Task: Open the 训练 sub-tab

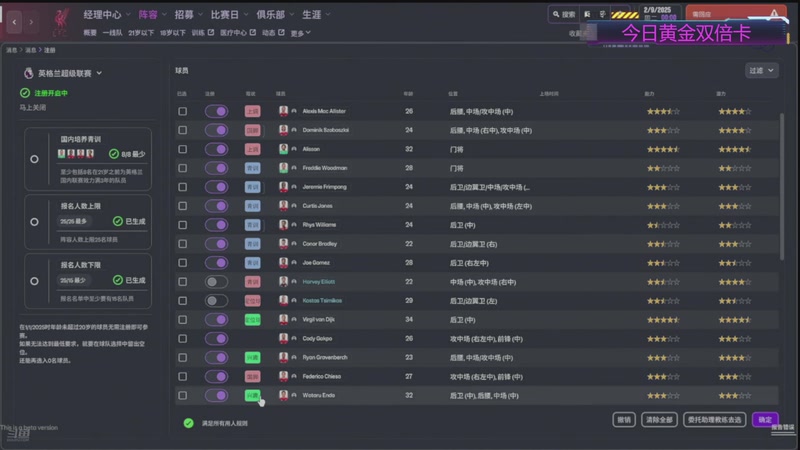Action: click(x=198, y=33)
